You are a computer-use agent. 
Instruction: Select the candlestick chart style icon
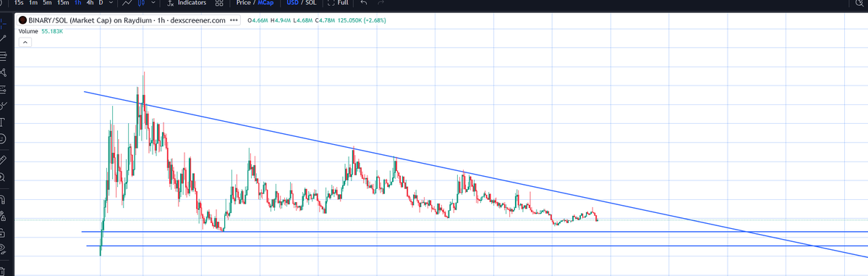pyautogui.click(x=142, y=3)
